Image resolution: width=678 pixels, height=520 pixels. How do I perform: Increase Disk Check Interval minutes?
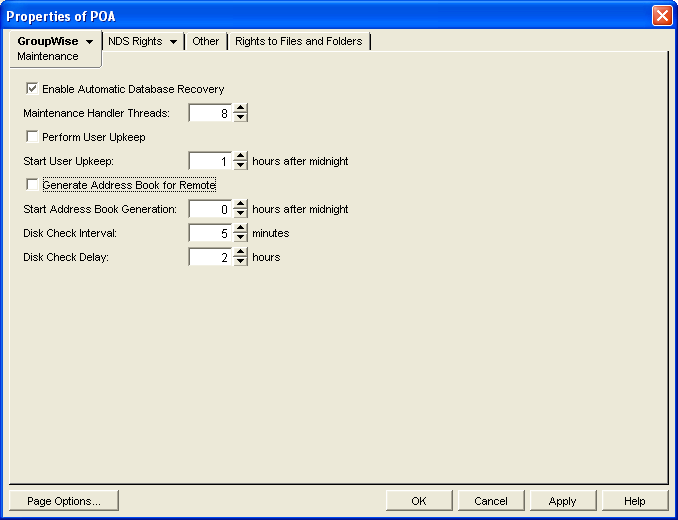click(240, 229)
